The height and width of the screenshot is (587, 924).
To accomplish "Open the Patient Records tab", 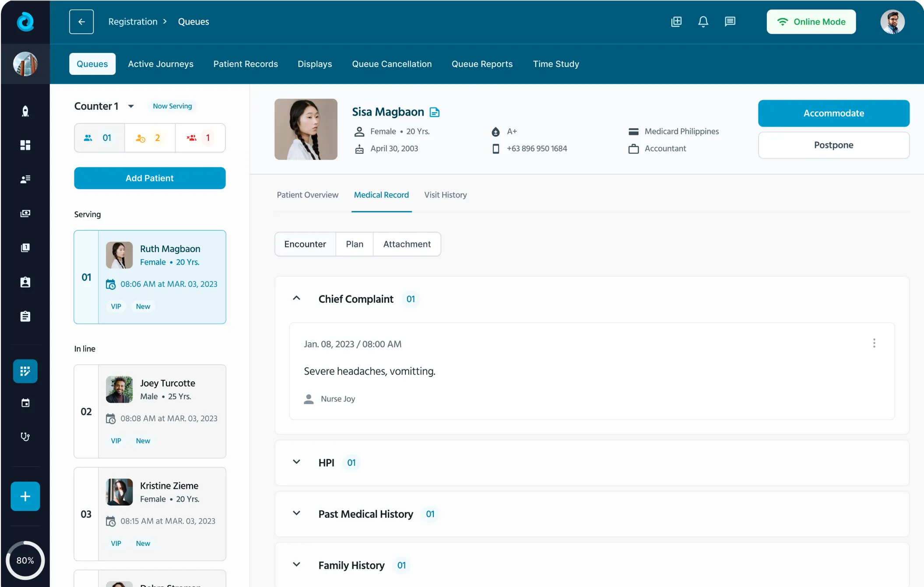I will [246, 64].
